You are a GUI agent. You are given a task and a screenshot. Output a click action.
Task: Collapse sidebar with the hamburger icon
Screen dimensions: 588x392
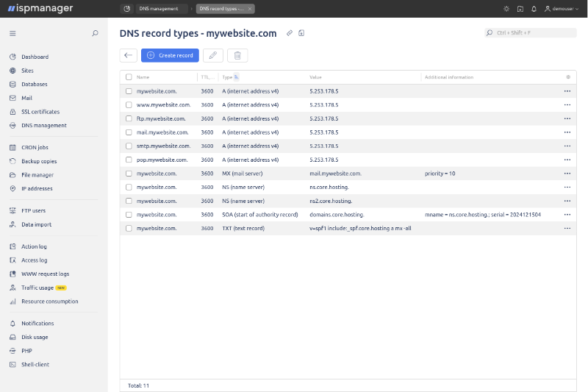(x=12, y=33)
